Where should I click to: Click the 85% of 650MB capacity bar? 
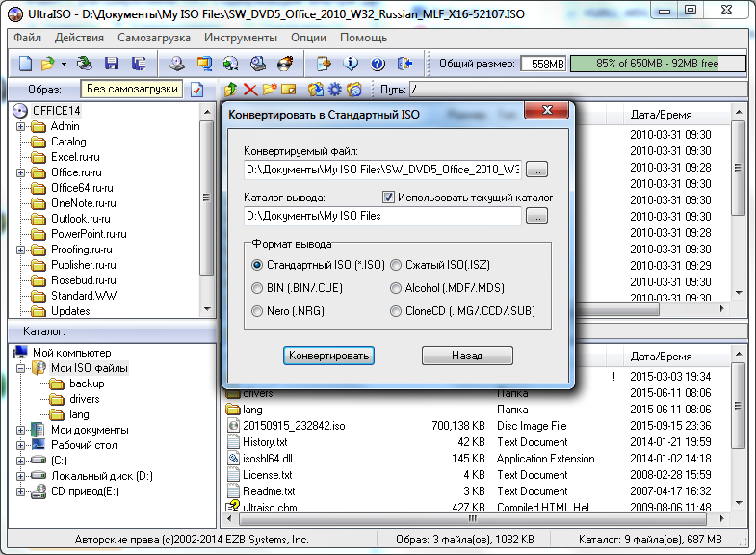coord(659,64)
